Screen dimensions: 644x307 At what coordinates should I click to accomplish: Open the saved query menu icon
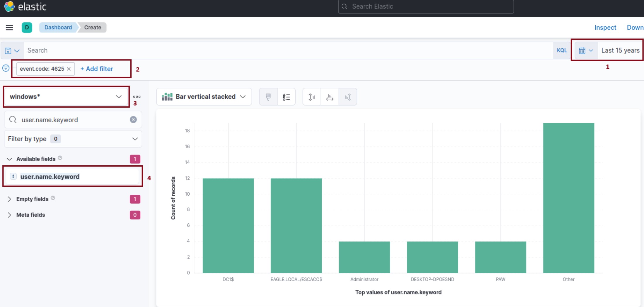(x=12, y=50)
